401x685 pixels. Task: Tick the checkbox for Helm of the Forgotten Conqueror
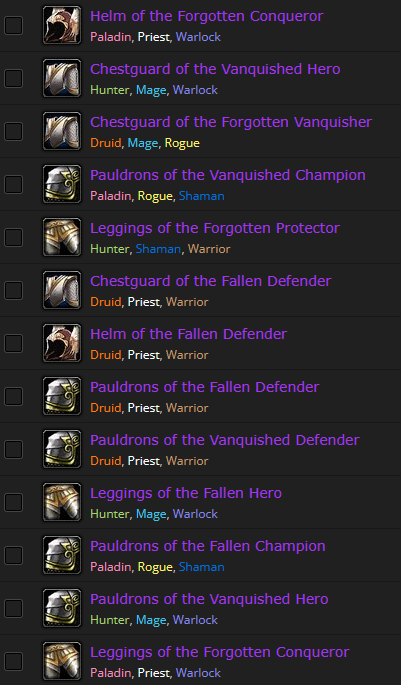tap(13, 25)
